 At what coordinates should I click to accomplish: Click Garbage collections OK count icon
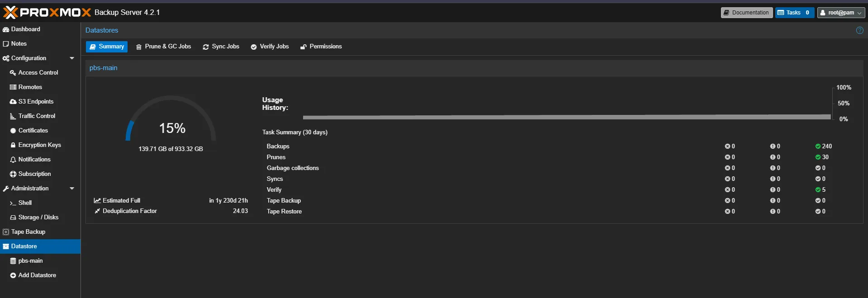coord(818,168)
